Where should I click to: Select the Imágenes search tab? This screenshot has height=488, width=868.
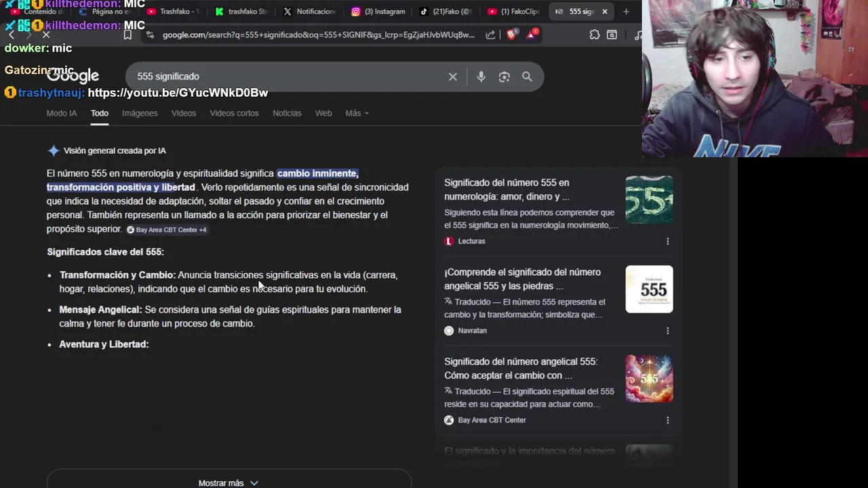(x=140, y=113)
